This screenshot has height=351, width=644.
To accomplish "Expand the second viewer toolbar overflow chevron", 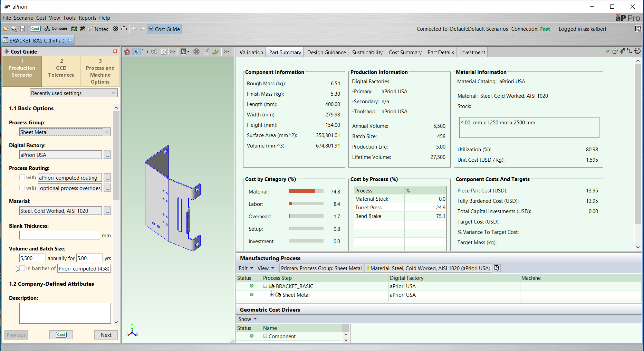I will [x=227, y=51].
